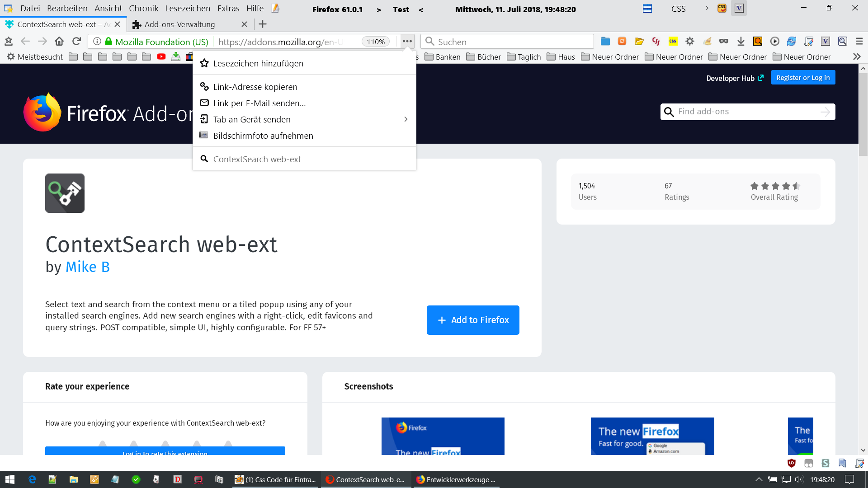Open the Lesezeichen menu

pos(187,9)
